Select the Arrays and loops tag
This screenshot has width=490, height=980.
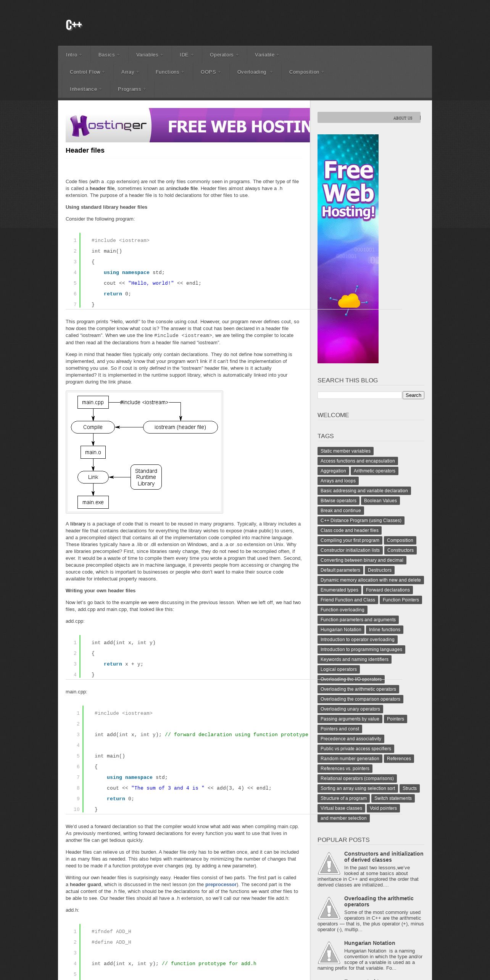click(x=338, y=481)
